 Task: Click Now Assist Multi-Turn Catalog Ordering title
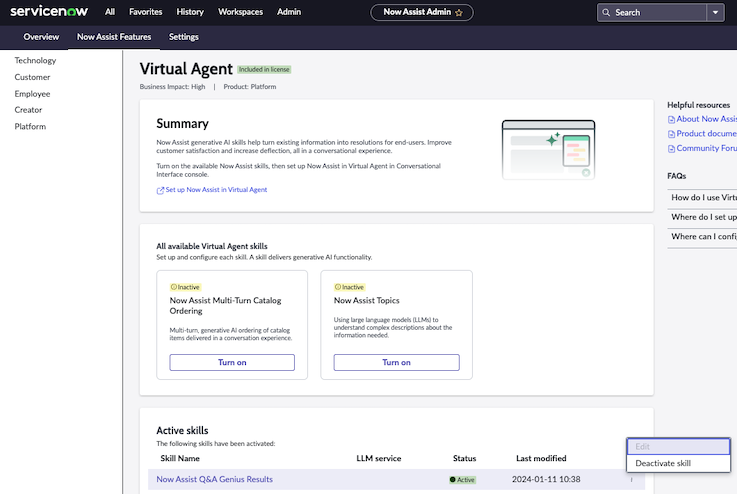pos(226,306)
